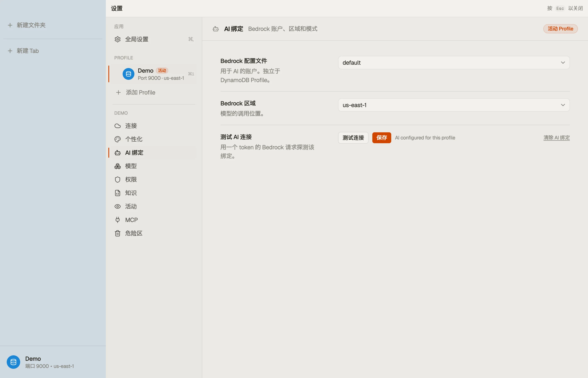
Task: Select the 活动 settings section
Action: click(154, 206)
